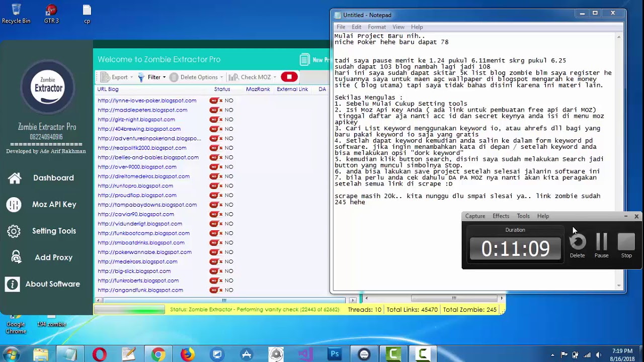Select the girlz-night.blogspot.com URL row
The image size is (644, 362).
(x=136, y=120)
